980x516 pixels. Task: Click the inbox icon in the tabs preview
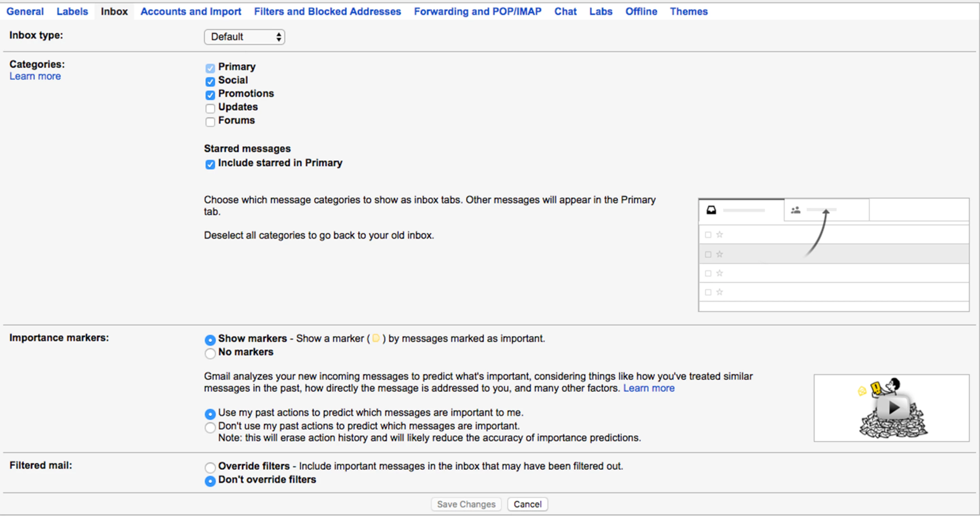[712, 210]
